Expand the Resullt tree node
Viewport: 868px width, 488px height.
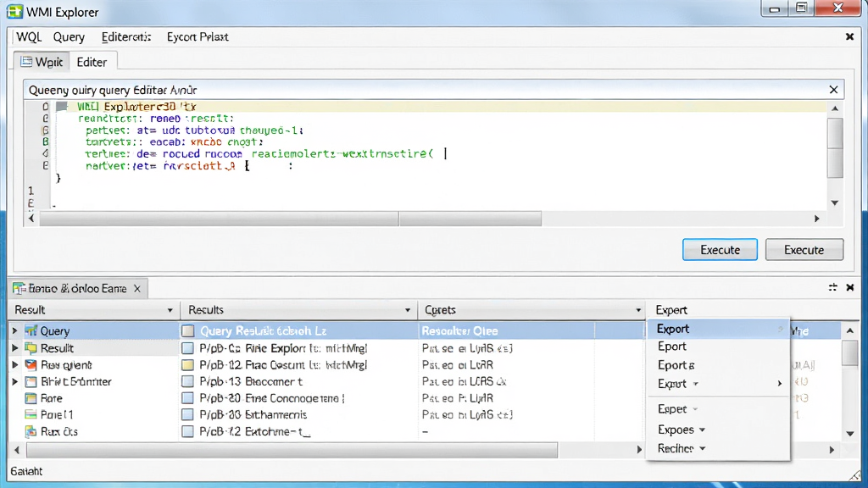pos(15,348)
